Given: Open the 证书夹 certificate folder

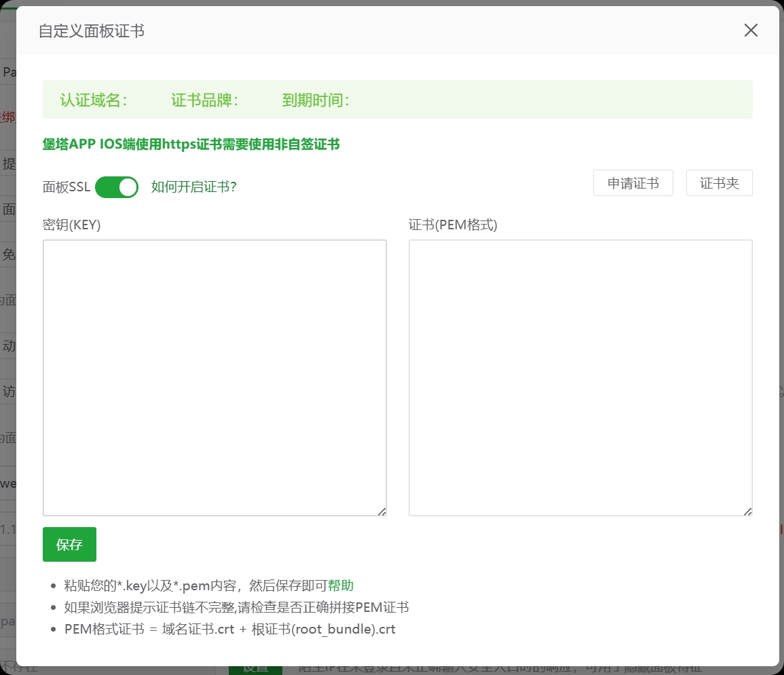Looking at the screenshot, I should (x=719, y=183).
